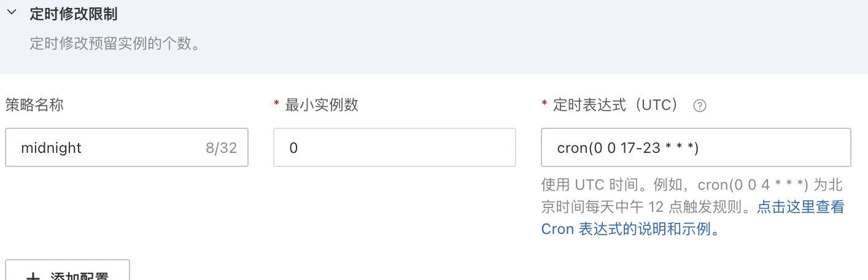Click the red asterisk beside 定时表达式
The image size is (868, 280).
click(x=544, y=106)
